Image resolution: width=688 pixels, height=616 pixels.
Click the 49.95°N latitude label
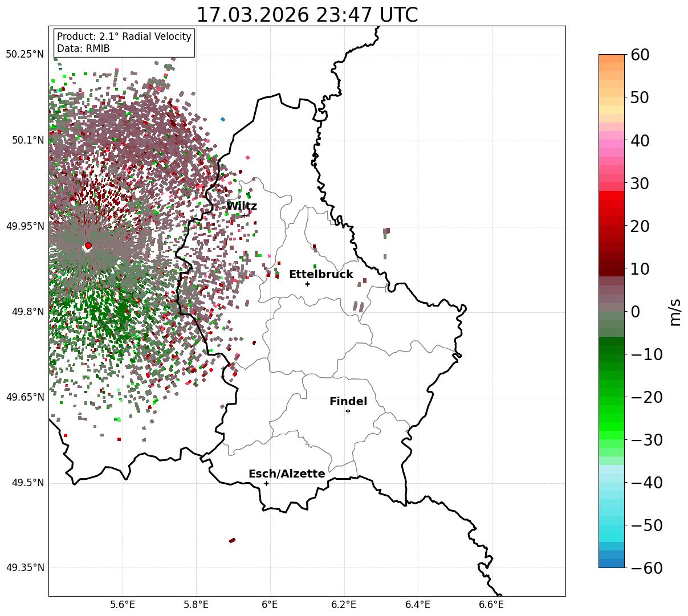coord(25,226)
